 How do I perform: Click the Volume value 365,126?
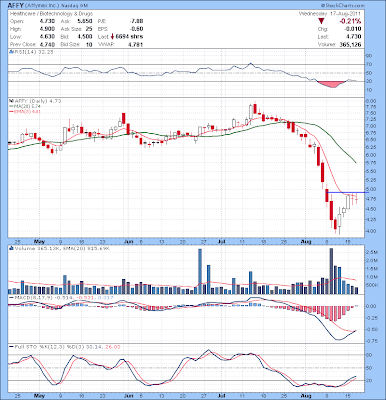[350, 45]
